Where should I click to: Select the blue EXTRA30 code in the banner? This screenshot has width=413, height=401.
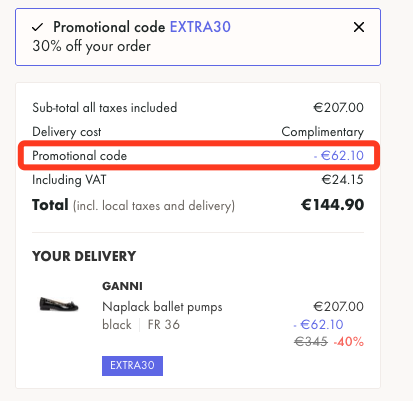coord(200,27)
